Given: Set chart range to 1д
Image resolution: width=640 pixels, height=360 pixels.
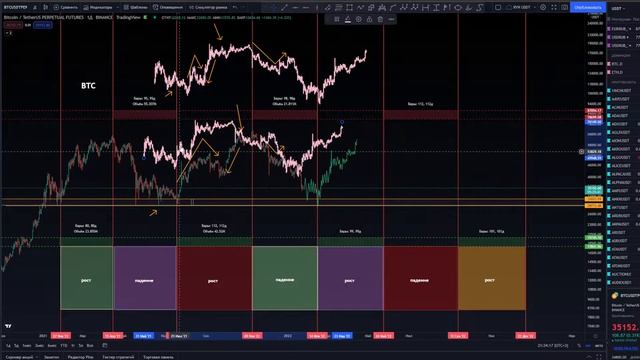Looking at the screenshot, I should click(8, 346).
